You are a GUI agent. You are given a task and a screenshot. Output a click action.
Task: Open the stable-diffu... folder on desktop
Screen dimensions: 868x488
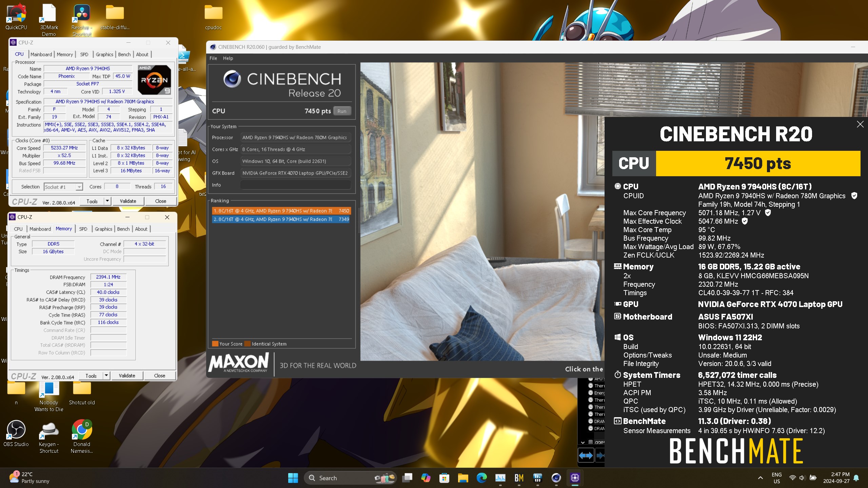pyautogui.click(x=115, y=17)
